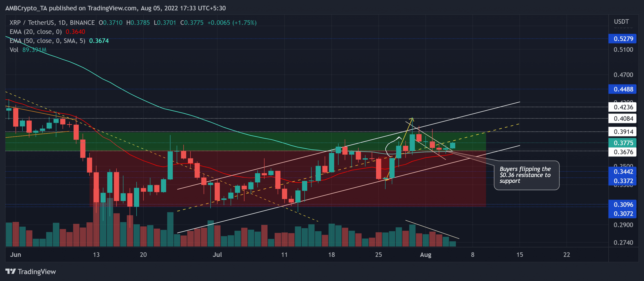Click the Jul label on time axis
The height and width of the screenshot is (281, 644).
pyautogui.click(x=217, y=255)
